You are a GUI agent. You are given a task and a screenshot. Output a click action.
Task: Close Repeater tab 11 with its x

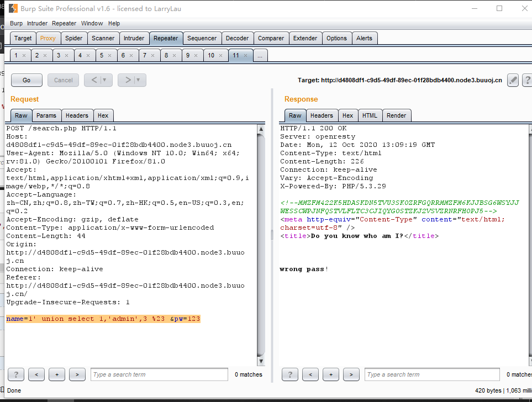245,56
